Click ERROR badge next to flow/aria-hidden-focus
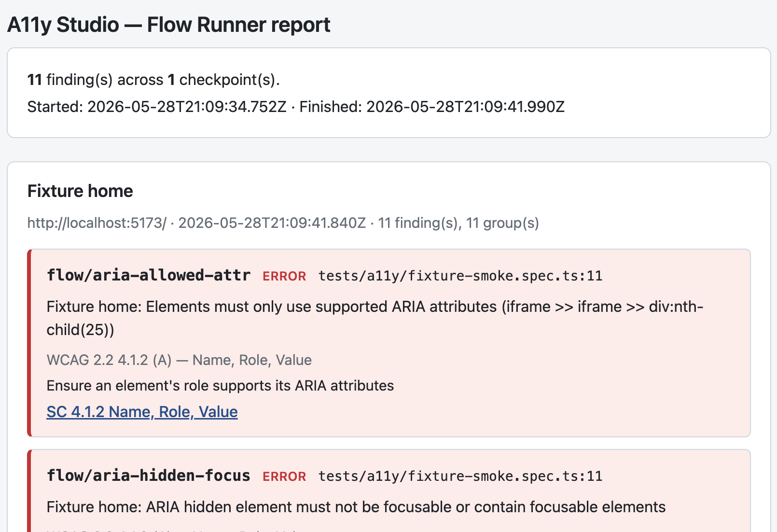Image resolution: width=777 pixels, height=532 pixels. (284, 476)
